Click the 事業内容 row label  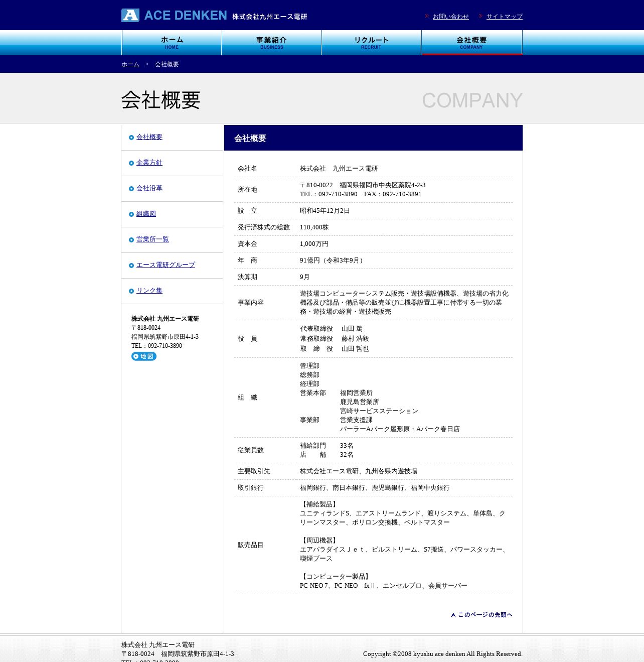(251, 303)
